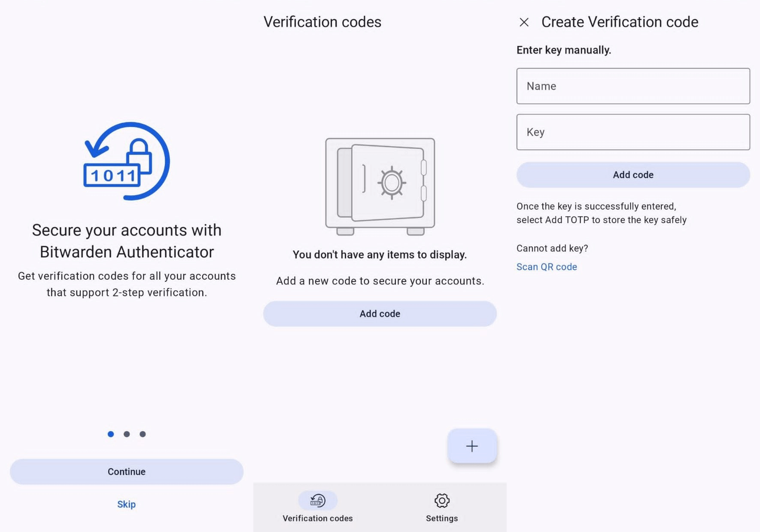
Task: Tap Add code on the Verification codes screen
Action: point(380,314)
